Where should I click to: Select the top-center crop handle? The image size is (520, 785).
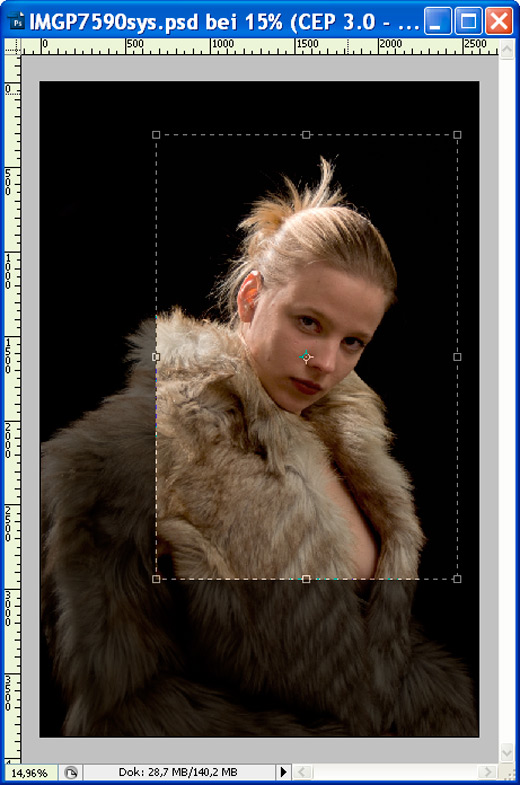click(x=306, y=135)
